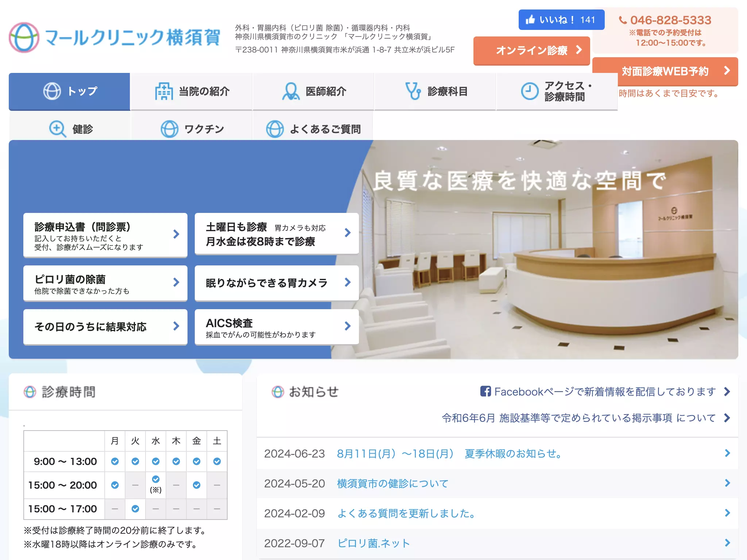Image resolution: width=747 pixels, height=560 pixels.
Task: Click the 046-828-5333 phone number
Action: point(671,20)
